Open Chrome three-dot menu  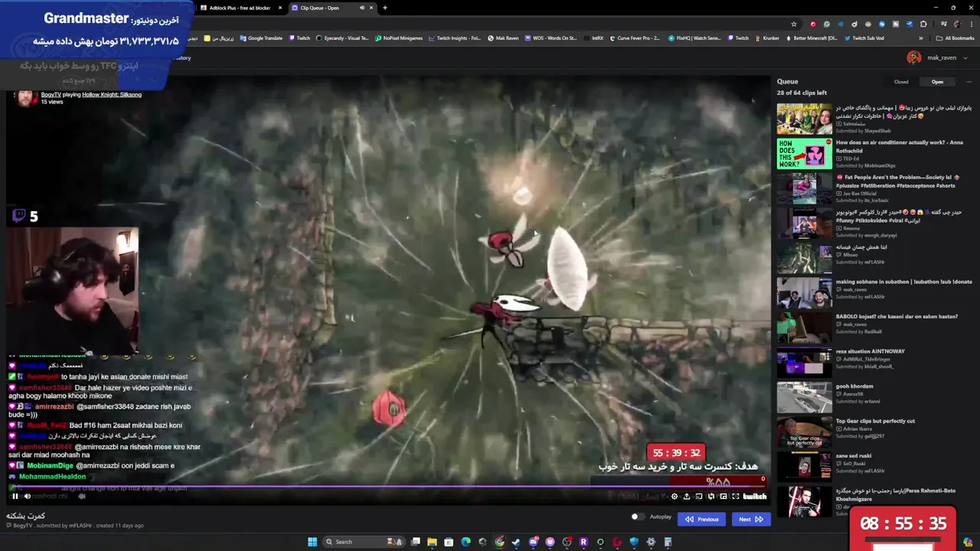972,24
